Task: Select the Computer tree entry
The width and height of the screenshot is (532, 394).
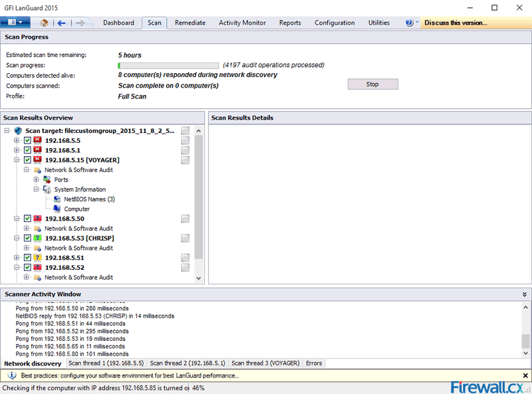Action: [x=77, y=209]
